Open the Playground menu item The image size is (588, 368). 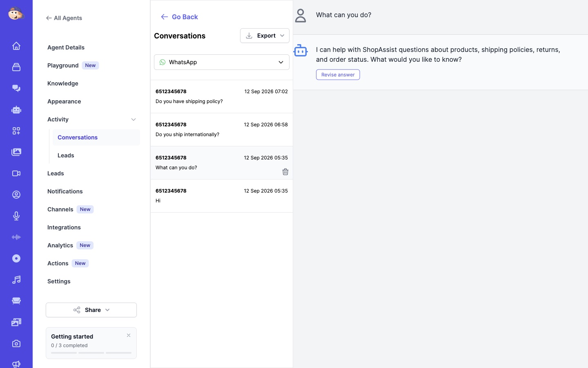tap(63, 65)
